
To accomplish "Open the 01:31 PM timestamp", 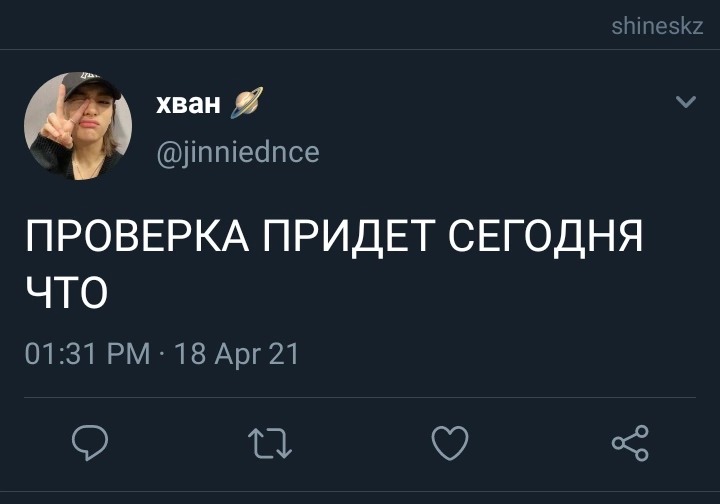I will coord(87,354).
